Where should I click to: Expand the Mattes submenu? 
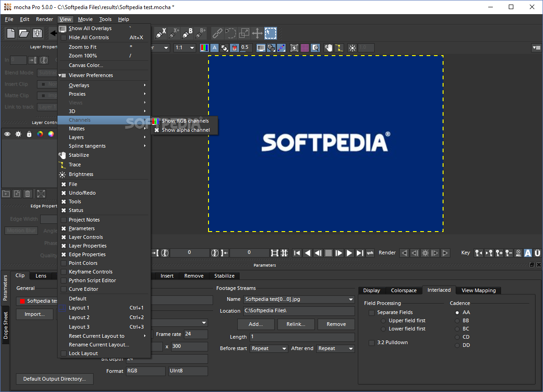tap(104, 129)
